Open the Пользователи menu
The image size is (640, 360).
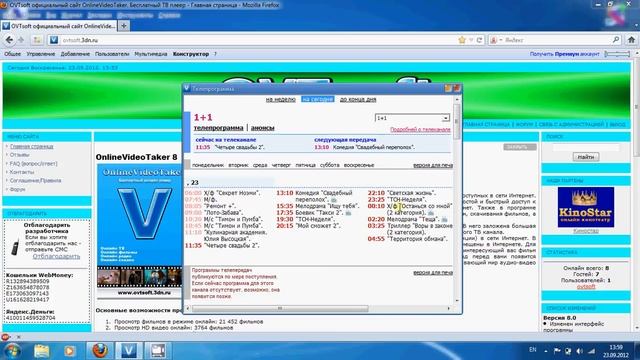(x=112, y=54)
